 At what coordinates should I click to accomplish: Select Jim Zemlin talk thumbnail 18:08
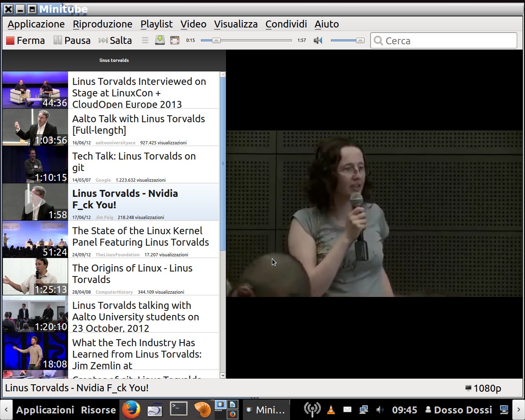(x=35, y=351)
